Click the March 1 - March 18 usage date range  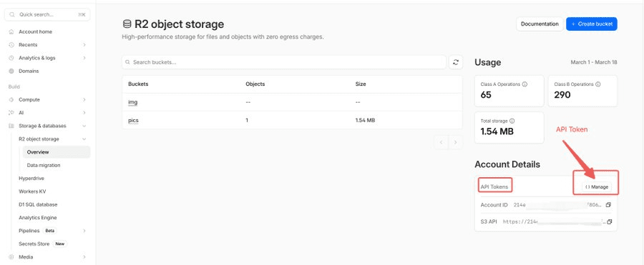(x=593, y=62)
